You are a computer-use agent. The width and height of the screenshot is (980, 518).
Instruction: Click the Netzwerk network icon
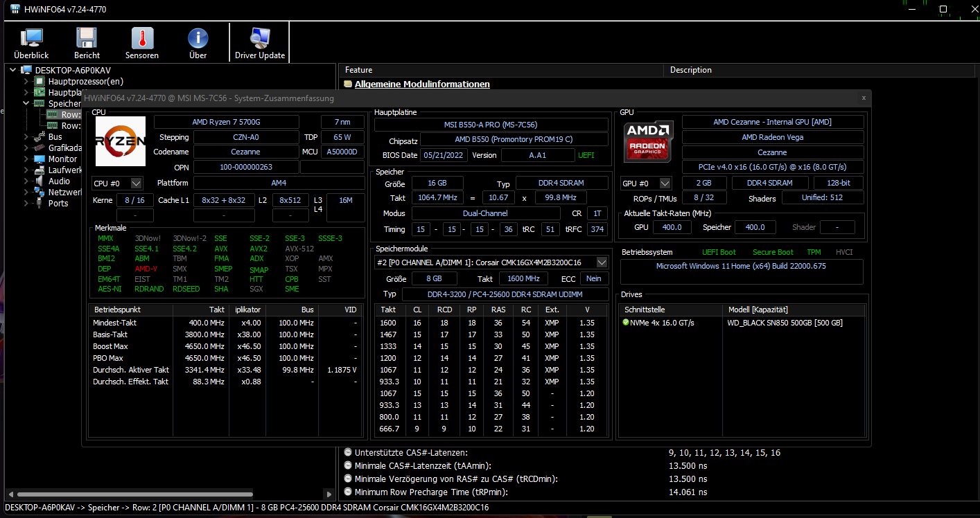tap(40, 192)
